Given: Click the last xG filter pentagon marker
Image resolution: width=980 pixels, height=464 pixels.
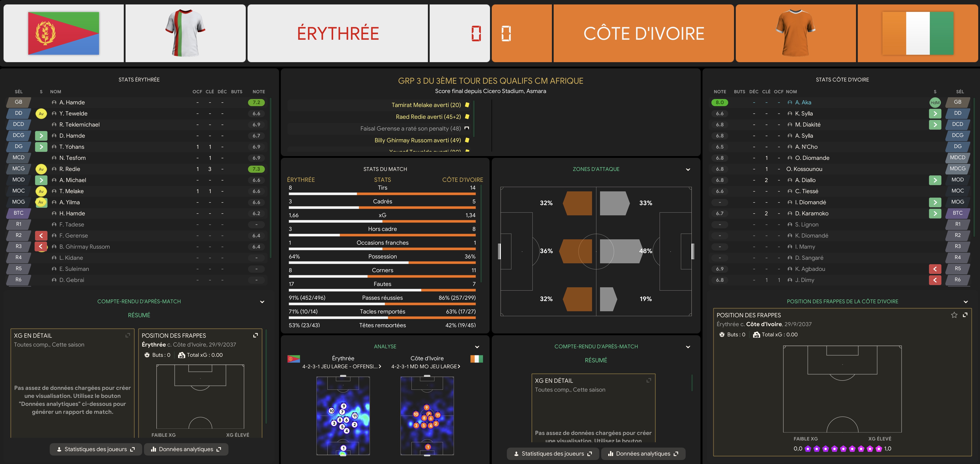Looking at the screenshot, I should coord(878,449).
